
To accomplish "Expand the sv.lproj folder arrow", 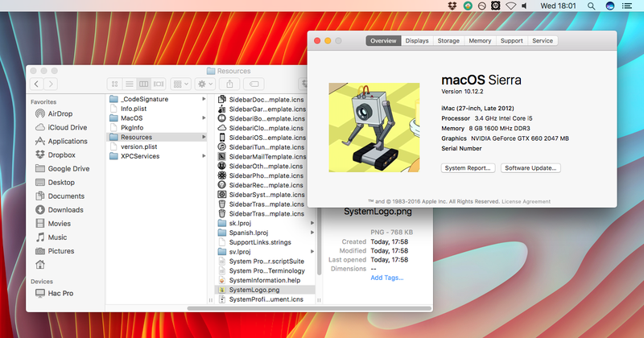I will coord(312,251).
